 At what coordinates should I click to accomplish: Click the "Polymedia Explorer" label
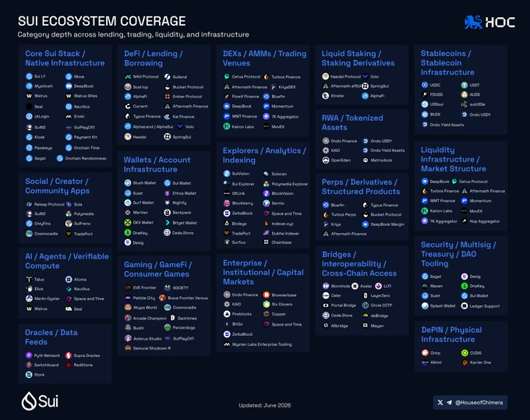click(290, 184)
